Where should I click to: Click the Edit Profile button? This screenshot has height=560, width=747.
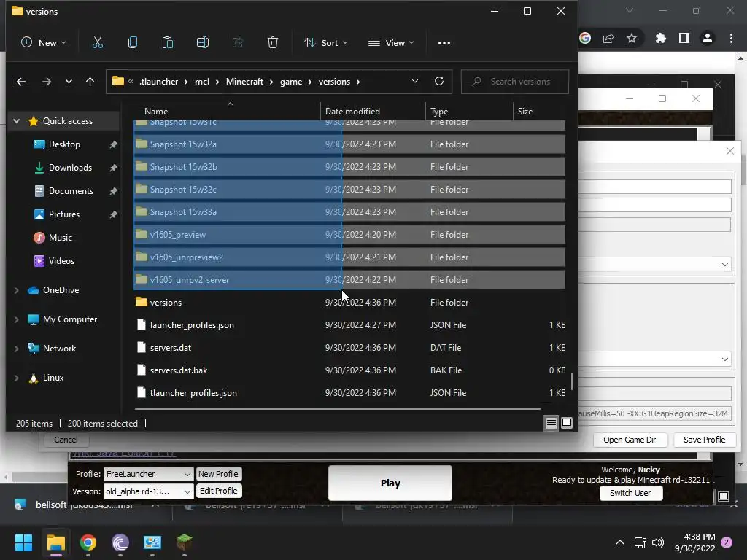click(x=218, y=491)
